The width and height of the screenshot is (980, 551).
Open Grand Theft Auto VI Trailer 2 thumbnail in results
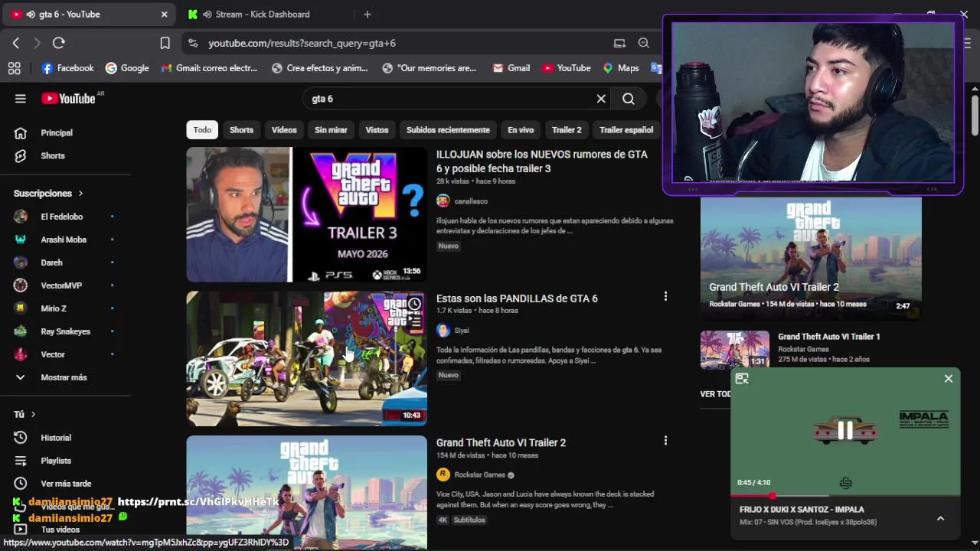click(306, 492)
